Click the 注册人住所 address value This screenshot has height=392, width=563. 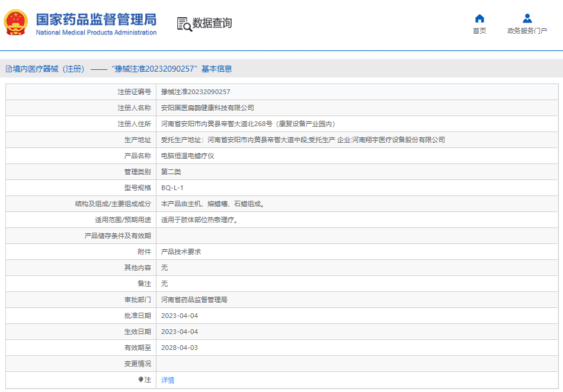pyautogui.click(x=248, y=124)
